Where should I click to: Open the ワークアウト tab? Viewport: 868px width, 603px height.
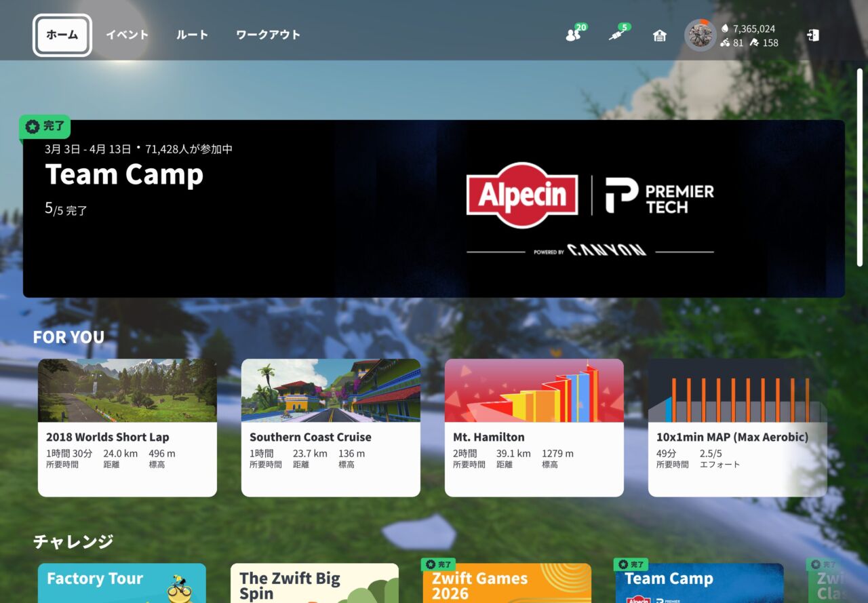tap(268, 35)
